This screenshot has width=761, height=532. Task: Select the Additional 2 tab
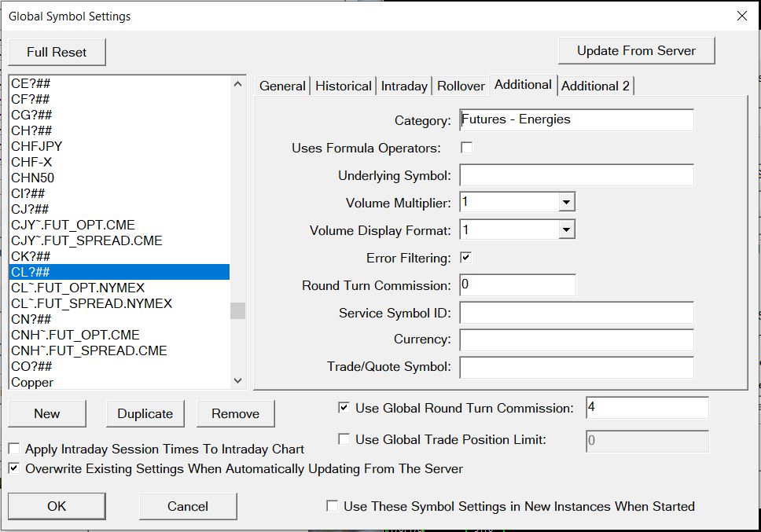tap(595, 86)
